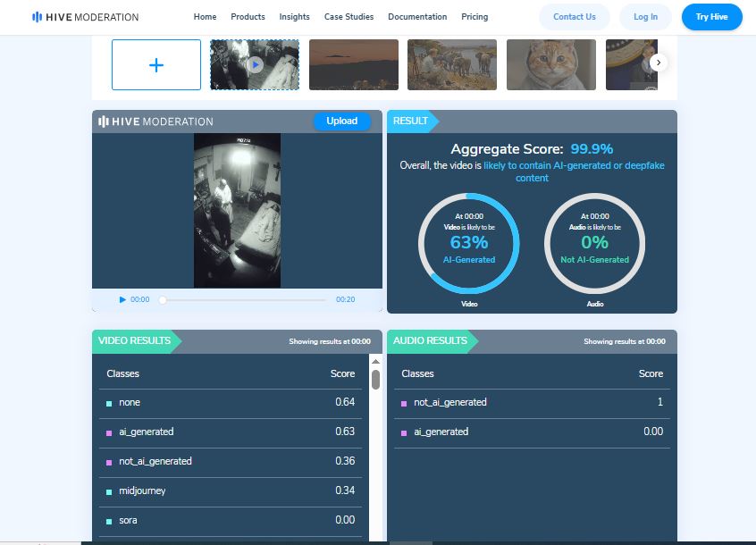Click the Hive Moderation logo in header

85,17
